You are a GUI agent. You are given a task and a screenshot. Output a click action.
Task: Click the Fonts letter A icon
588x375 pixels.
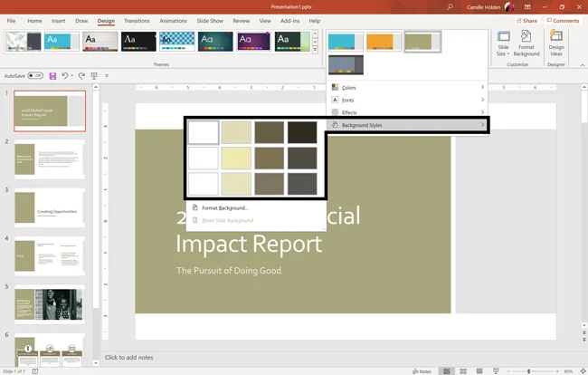(335, 100)
